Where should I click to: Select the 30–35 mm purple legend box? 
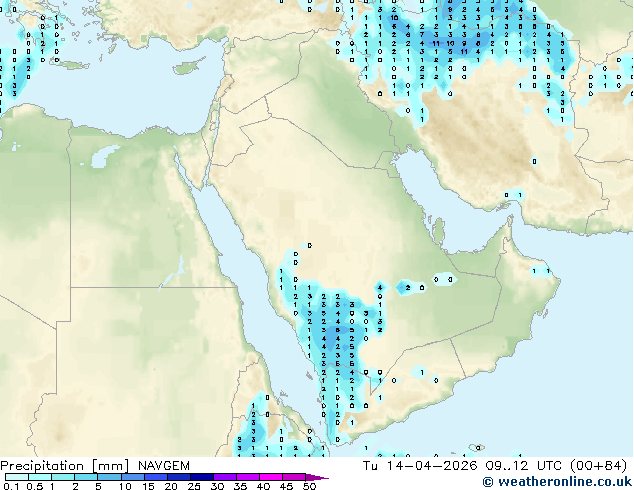pos(224,477)
